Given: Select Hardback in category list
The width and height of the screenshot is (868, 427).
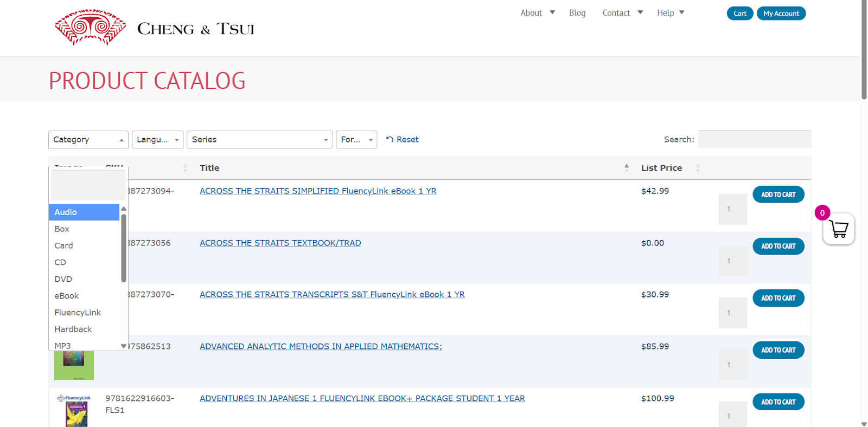Looking at the screenshot, I should click(x=84, y=329).
